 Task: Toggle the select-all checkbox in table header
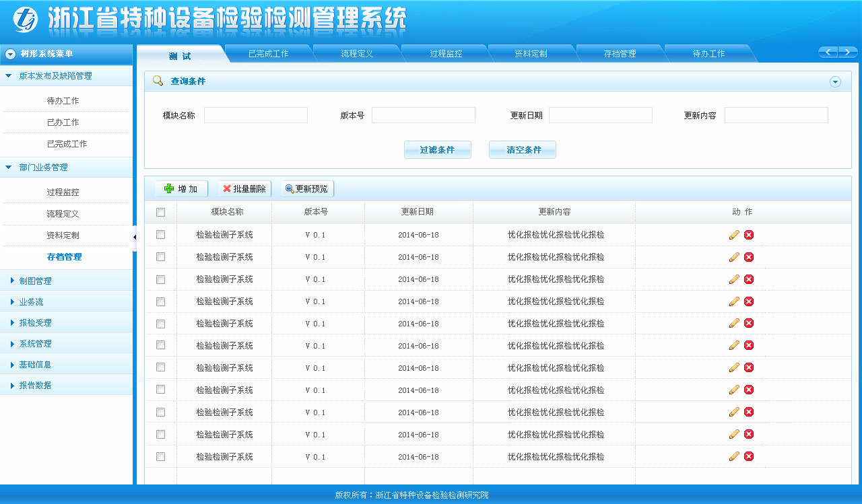pyautogui.click(x=160, y=212)
